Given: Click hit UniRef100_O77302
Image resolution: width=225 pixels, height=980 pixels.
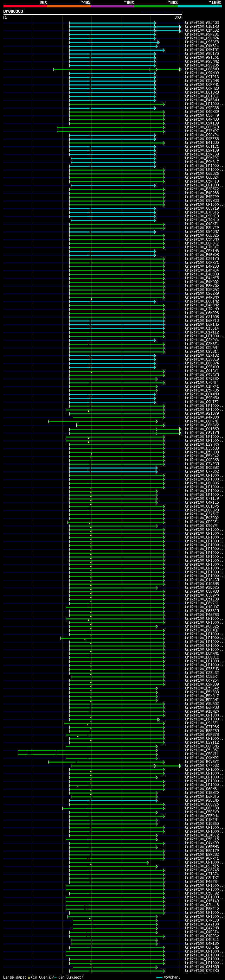Looking at the screenshot, I should click(202, 472).
